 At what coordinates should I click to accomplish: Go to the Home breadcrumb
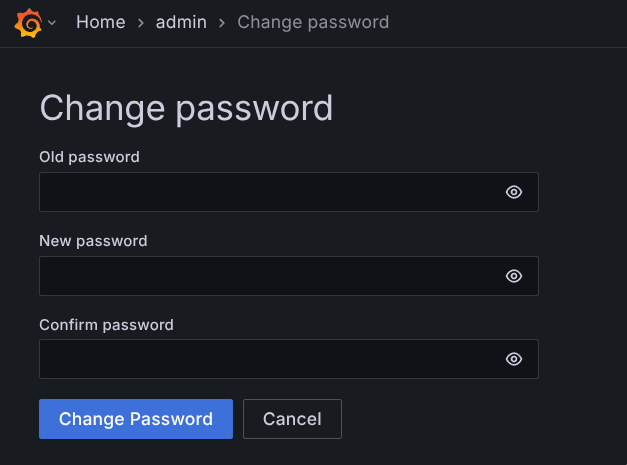(98, 22)
